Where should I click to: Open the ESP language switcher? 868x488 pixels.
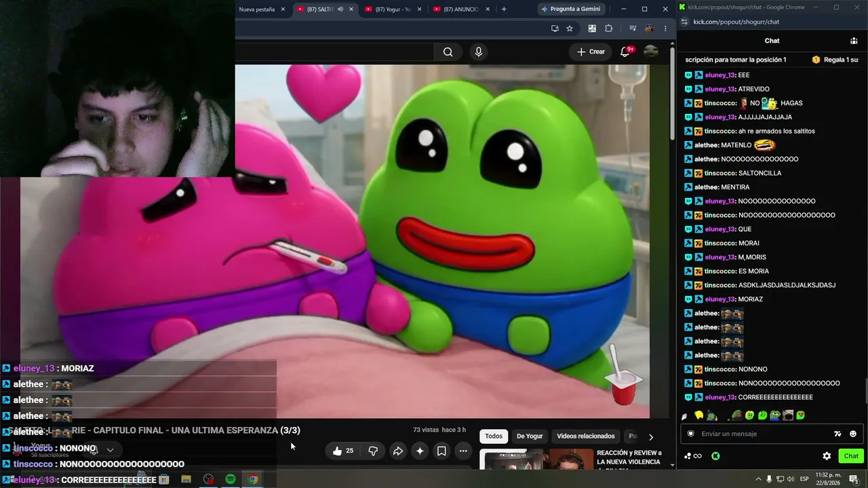[x=805, y=479]
